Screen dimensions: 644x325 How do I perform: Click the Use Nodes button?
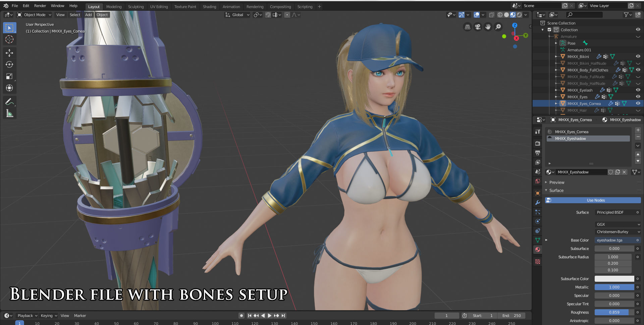[x=593, y=200]
